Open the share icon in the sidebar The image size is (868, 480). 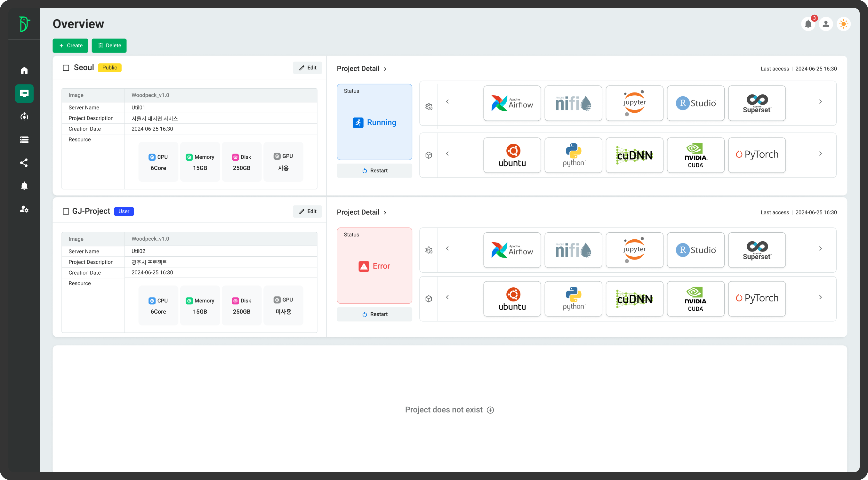(24, 163)
